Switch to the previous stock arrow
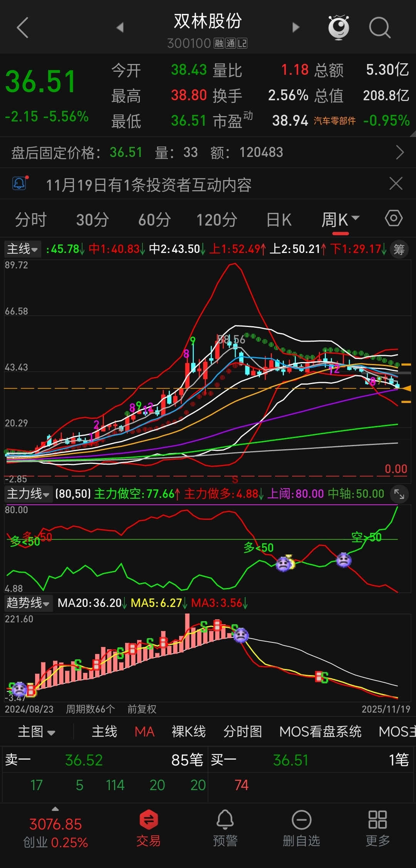Image resolution: width=416 pixels, height=868 pixels. click(120, 27)
